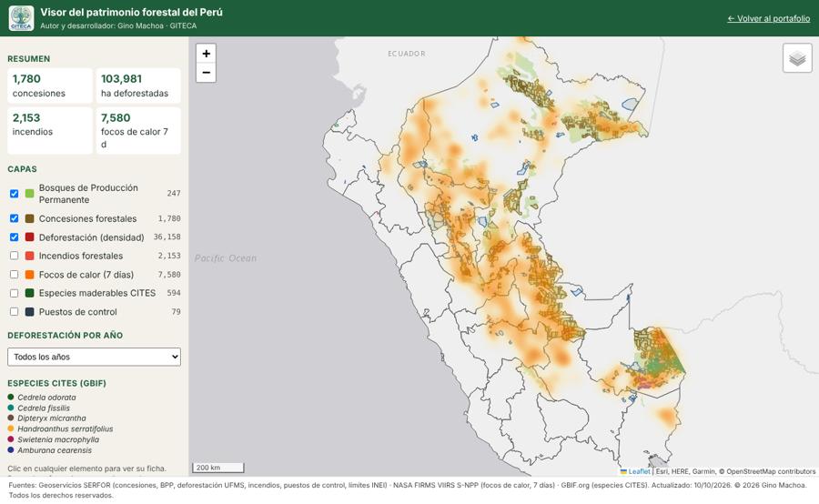819x504 pixels.
Task: Zoom in the map with plus button
Action: pyautogui.click(x=206, y=54)
